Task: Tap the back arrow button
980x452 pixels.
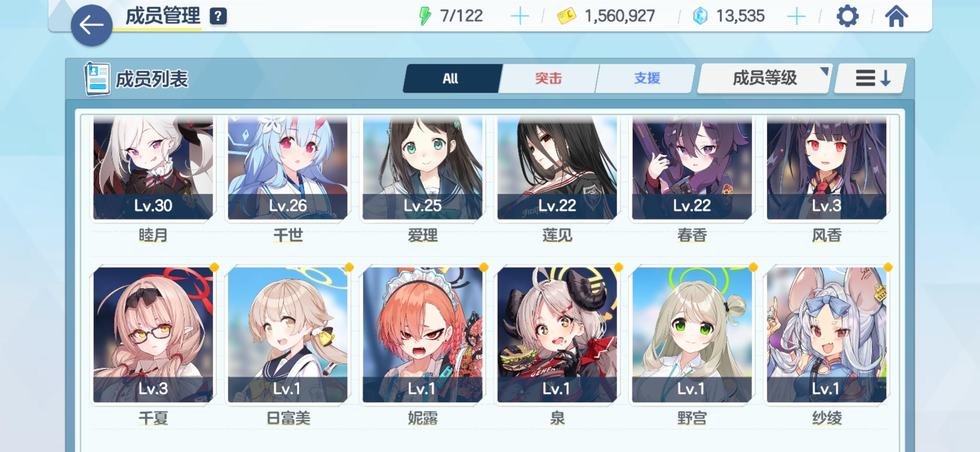Action: point(91,25)
